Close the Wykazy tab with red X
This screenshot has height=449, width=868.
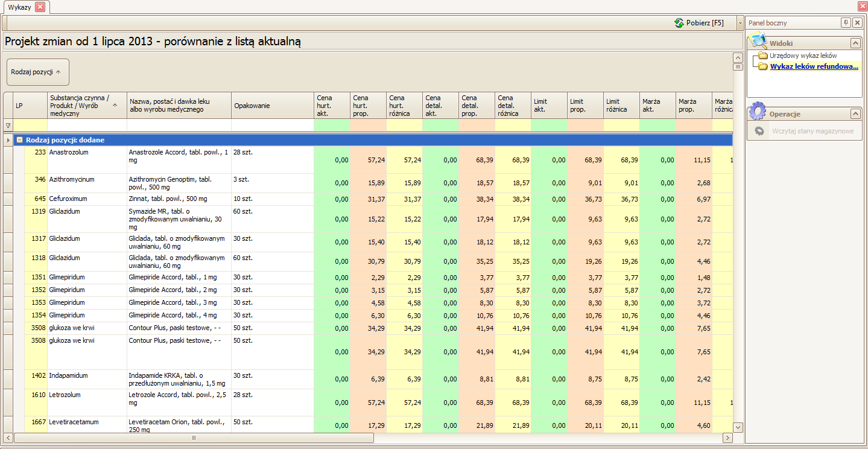[x=40, y=7]
